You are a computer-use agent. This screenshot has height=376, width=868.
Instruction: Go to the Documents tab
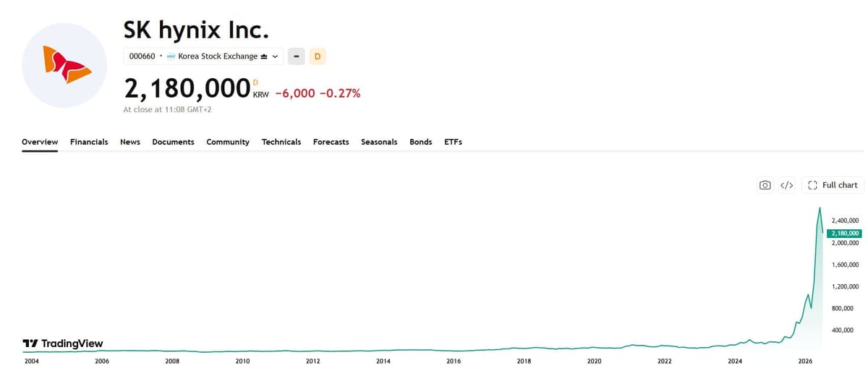pos(173,142)
